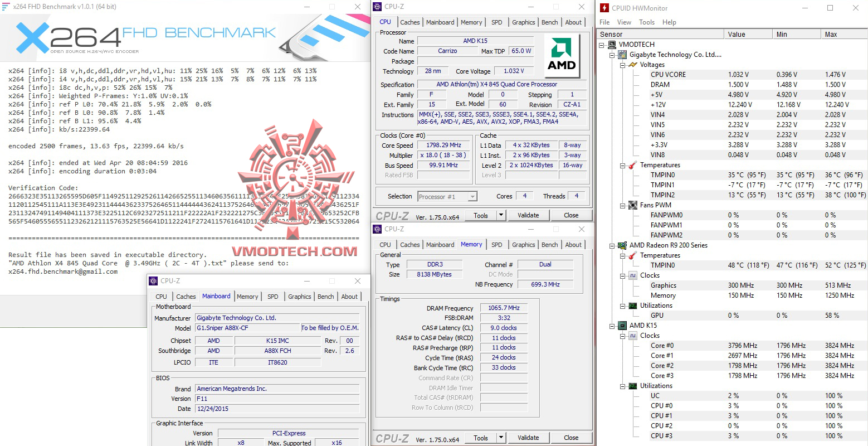The width and height of the screenshot is (868, 446).
Task: Open the View menu in HWMonitor
Action: [x=624, y=22]
